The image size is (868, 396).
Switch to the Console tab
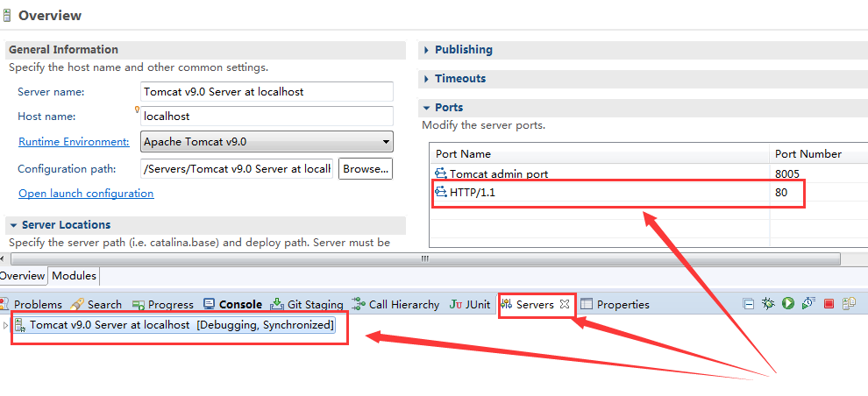(233, 304)
